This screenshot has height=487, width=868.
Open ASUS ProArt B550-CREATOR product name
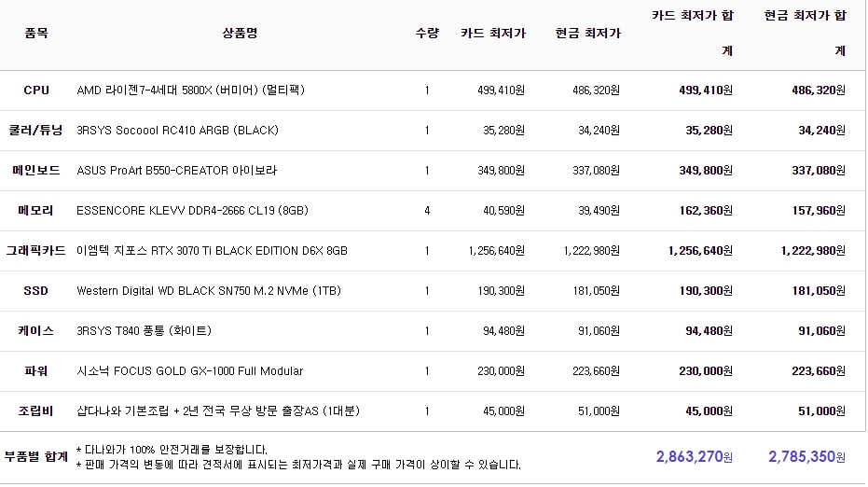(x=176, y=170)
